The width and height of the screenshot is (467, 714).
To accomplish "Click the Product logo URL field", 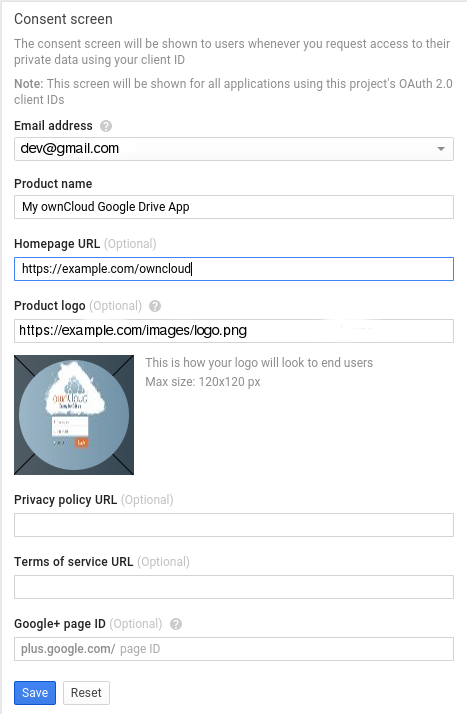I will pyautogui.click(x=234, y=331).
